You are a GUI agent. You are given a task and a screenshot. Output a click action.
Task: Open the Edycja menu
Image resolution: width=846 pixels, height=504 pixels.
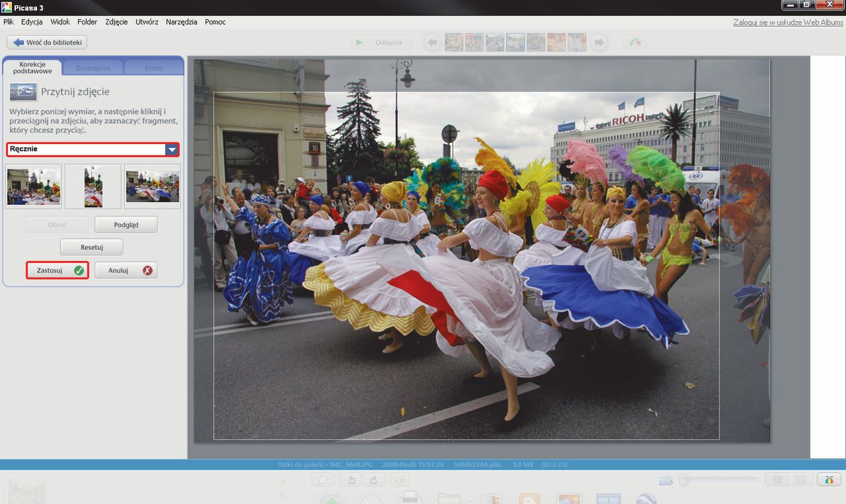(x=32, y=22)
